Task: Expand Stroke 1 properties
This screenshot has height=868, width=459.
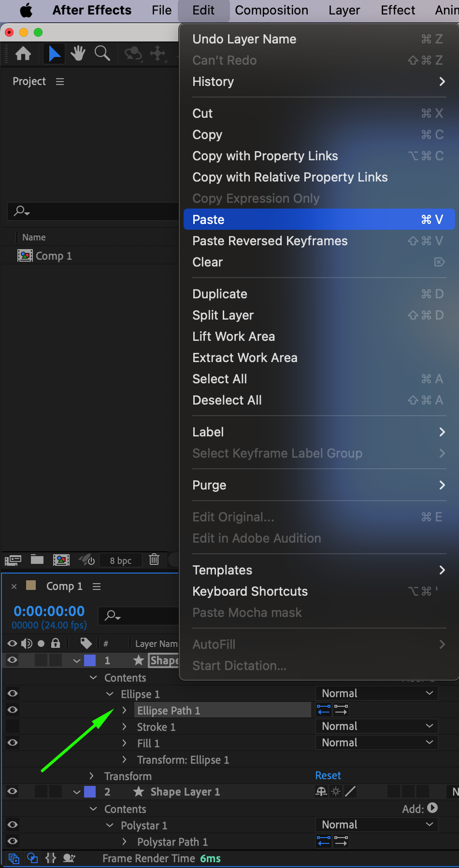Action: click(x=124, y=727)
